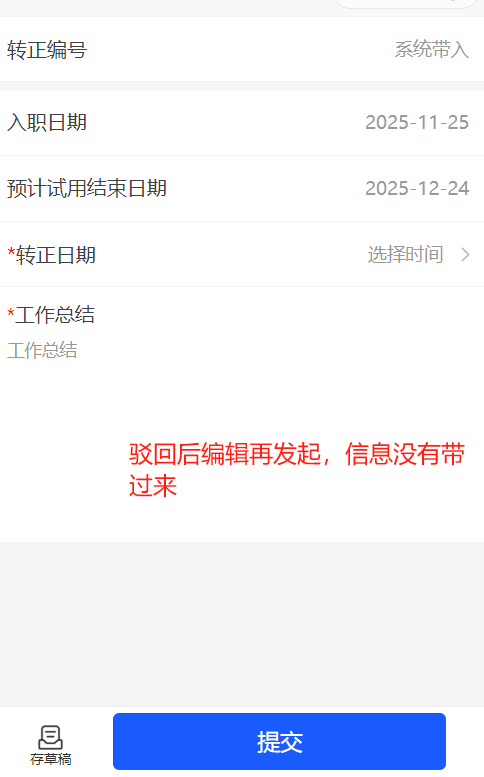Viewport: 484px width, 777px height.
Task: Select the 转正日期 field label
Action: pyautogui.click(x=55, y=255)
